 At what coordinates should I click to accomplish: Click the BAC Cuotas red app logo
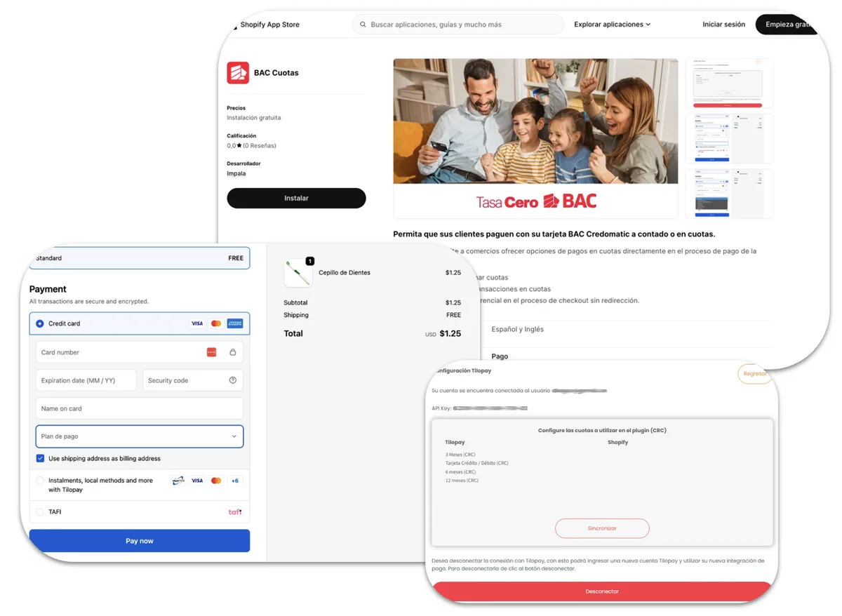coord(238,73)
